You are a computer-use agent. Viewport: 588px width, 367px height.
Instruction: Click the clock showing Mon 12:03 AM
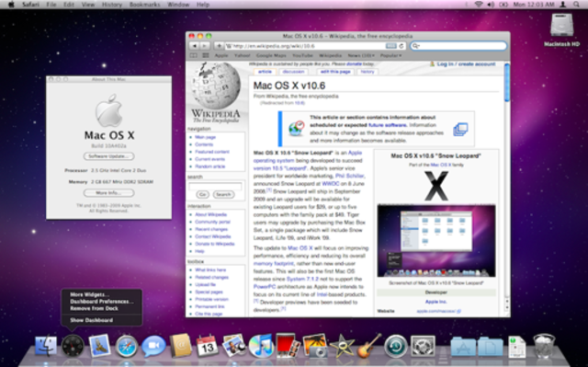tap(533, 5)
